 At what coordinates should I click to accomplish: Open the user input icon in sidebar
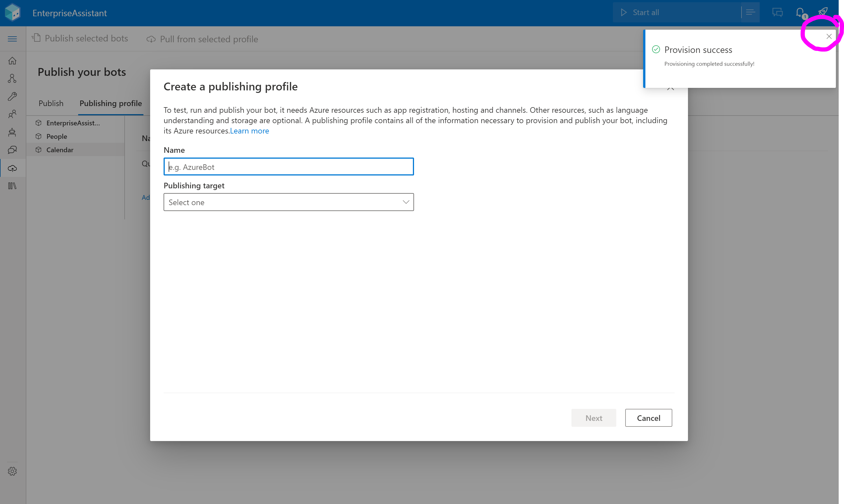(x=12, y=114)
